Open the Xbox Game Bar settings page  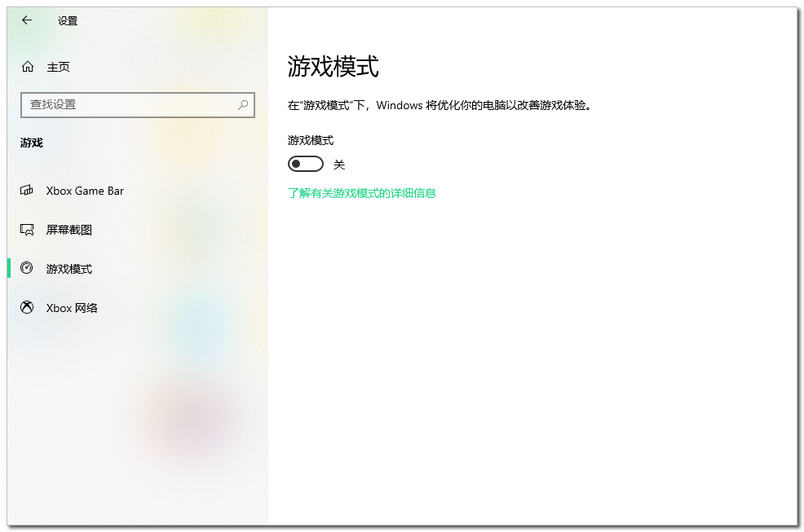pos(85,191)
